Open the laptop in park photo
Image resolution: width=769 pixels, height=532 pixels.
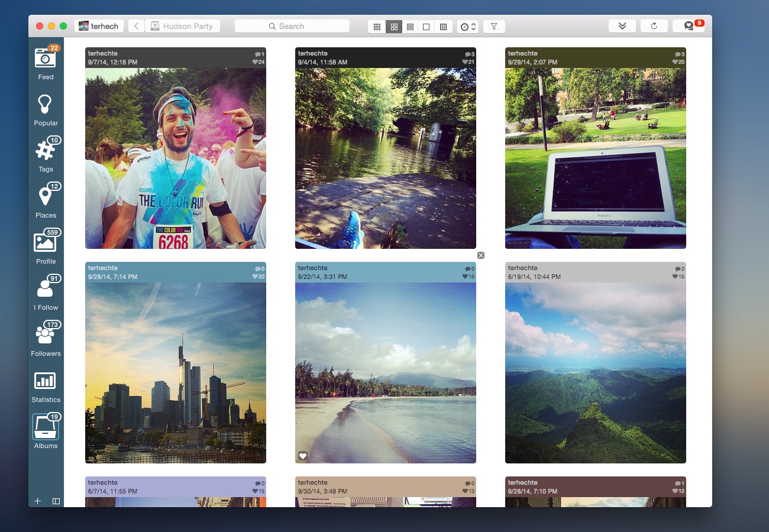(x=596, y=158)
